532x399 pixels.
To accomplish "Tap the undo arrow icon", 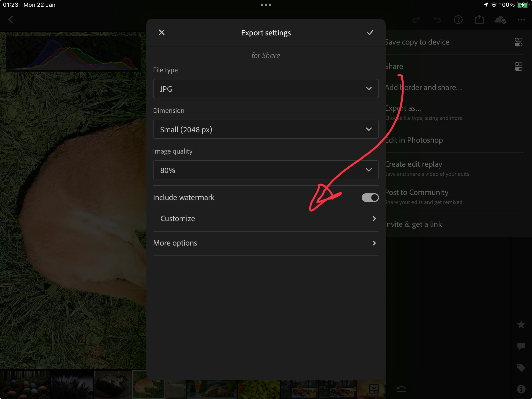I will tap(437, 20).
